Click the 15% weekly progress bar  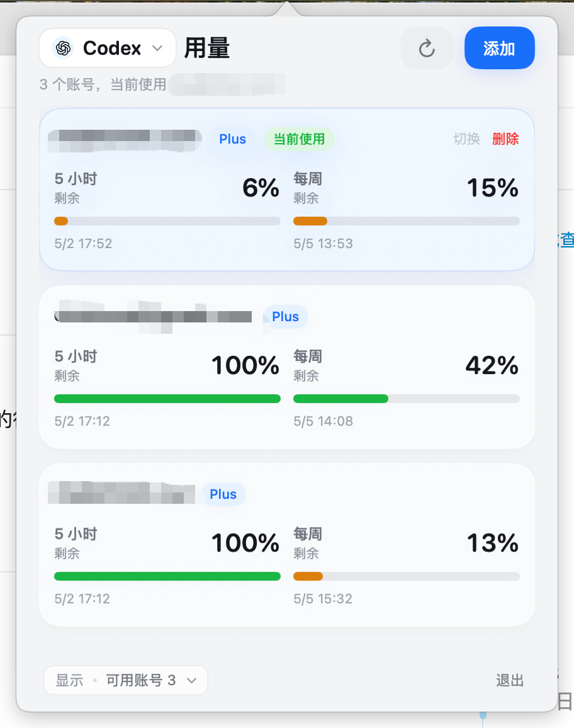406,221
